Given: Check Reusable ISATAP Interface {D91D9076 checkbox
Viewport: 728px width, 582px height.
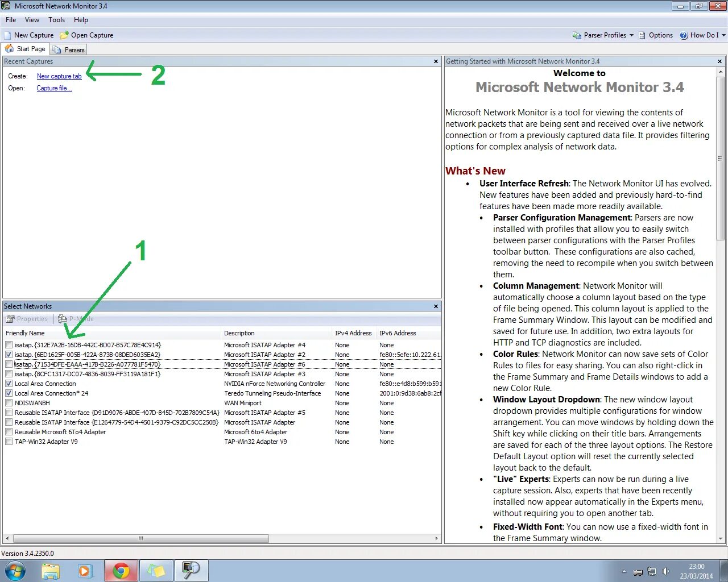Looking at the screenshot, I should pyautogui.click(x=9, y=413).
